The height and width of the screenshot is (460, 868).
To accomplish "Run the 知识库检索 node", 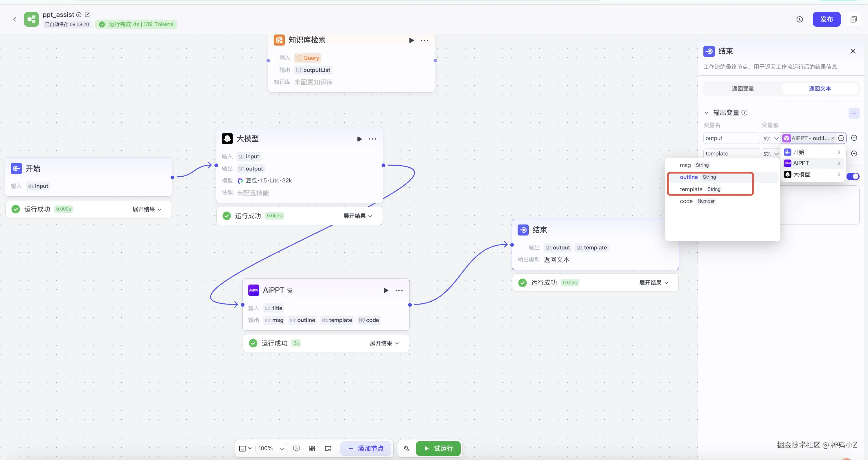I will click(411, 40).
